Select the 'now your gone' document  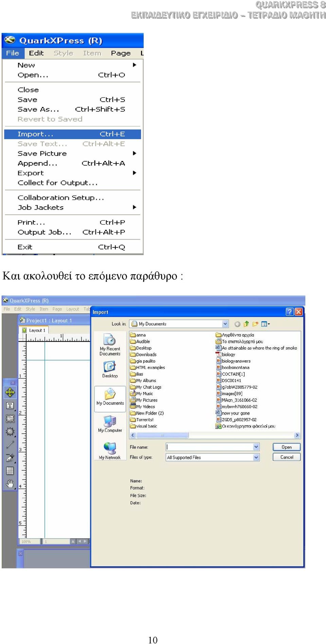click(233, 414)
